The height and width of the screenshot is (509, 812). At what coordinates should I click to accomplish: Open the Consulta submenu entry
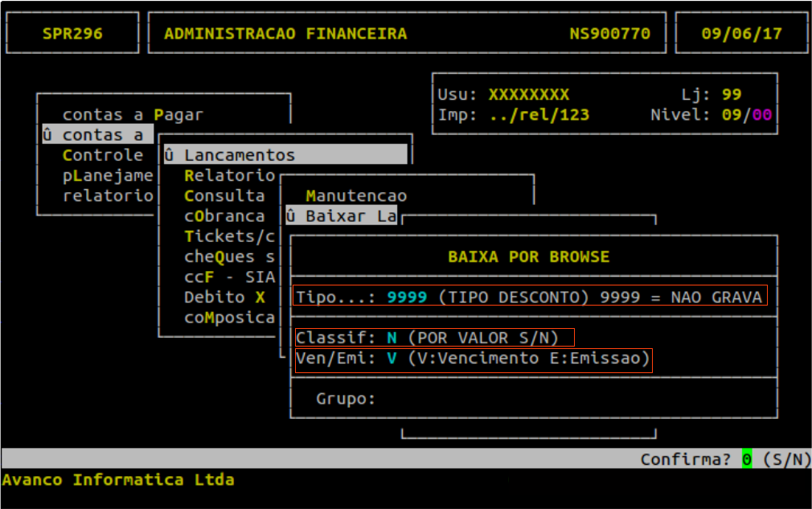click(224, 195)
